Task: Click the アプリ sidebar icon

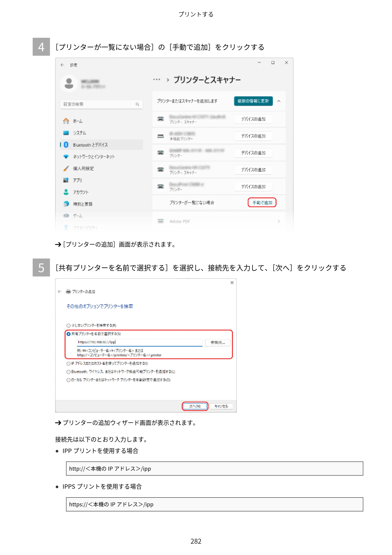Action: click(66, 180)
